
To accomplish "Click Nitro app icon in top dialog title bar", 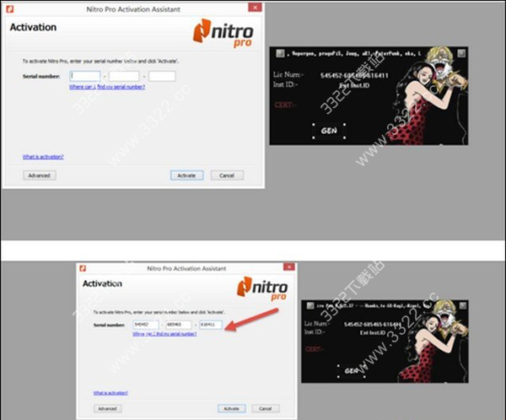I will click(x=10, y=9).
